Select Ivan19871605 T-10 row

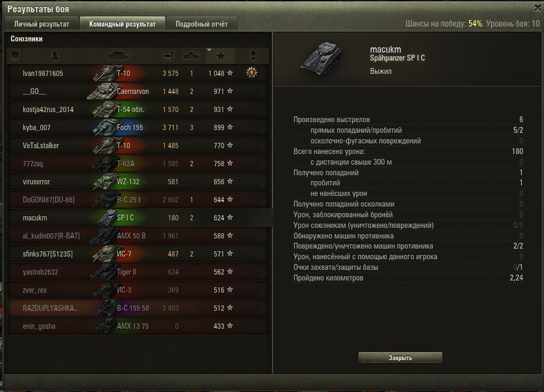(x=138, y=73)
